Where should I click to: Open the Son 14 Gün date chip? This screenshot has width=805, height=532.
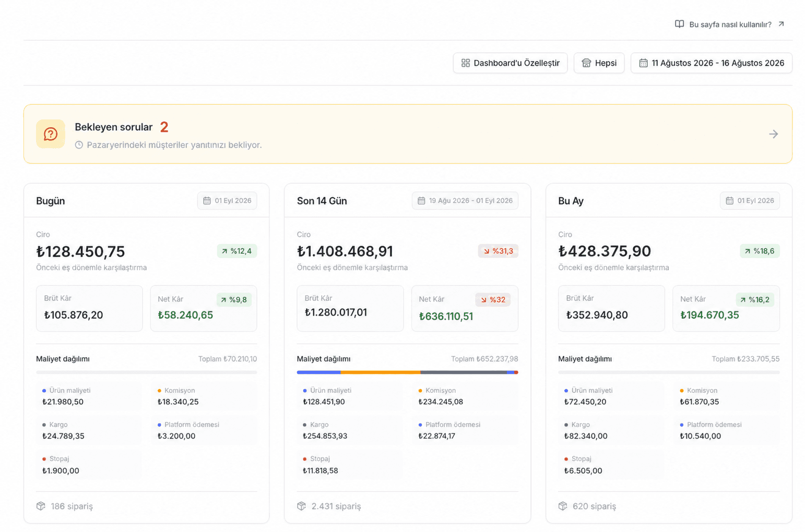(465, 201)
